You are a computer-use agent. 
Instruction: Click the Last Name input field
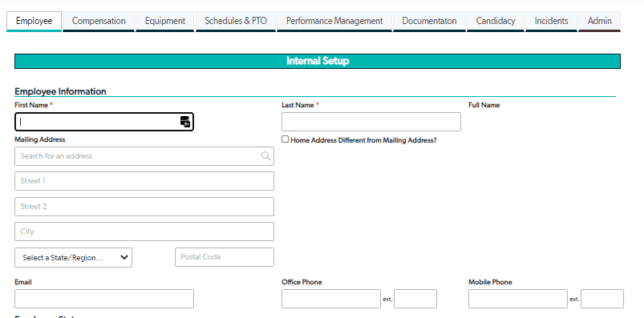click(x=371, y=122)
